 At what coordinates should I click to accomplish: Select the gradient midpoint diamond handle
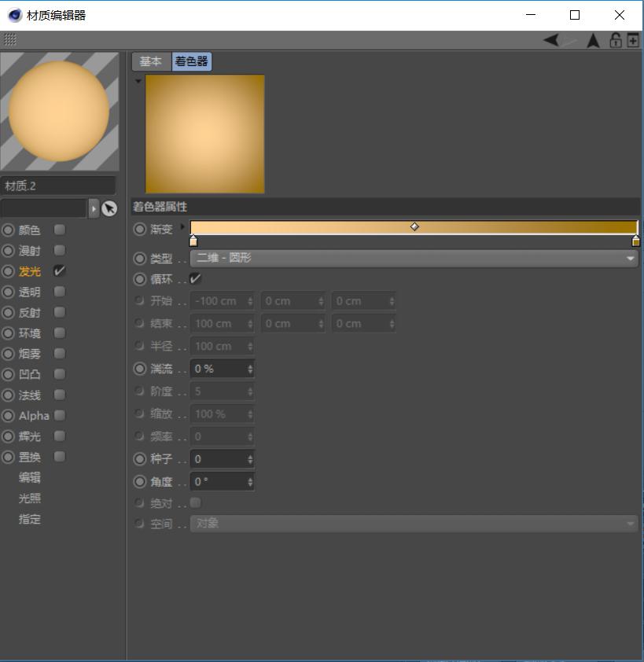pos(414,226)
